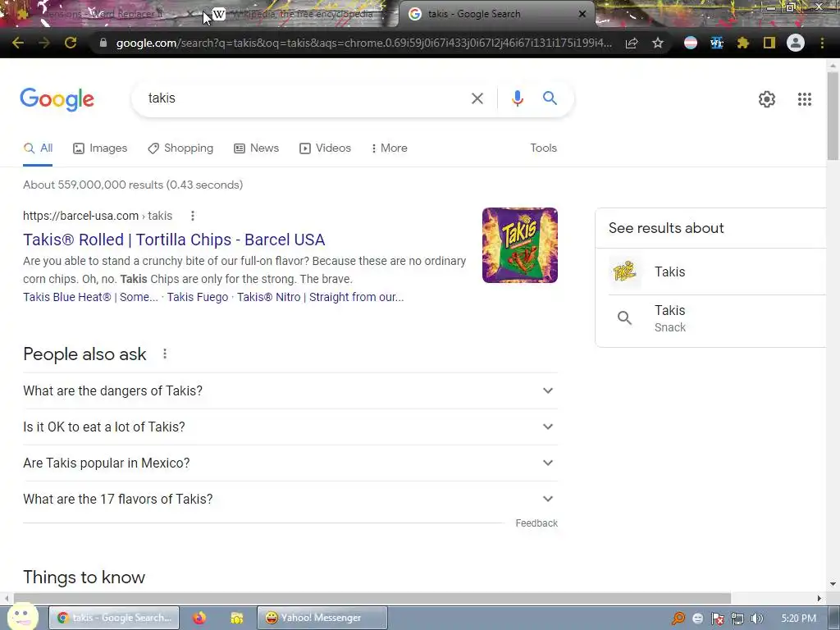Go back with the browser back arrow
This screenshot has height=630, width=840.
pos(18,43)
